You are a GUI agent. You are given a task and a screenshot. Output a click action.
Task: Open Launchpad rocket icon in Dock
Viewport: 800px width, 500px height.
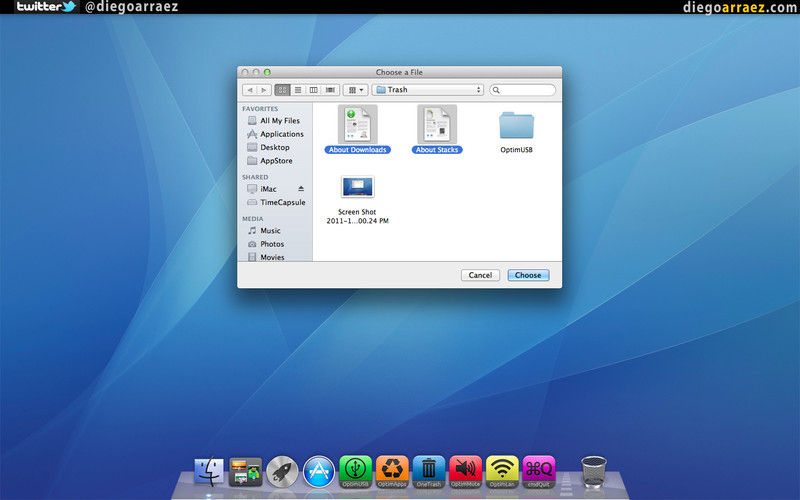[282, 471]
